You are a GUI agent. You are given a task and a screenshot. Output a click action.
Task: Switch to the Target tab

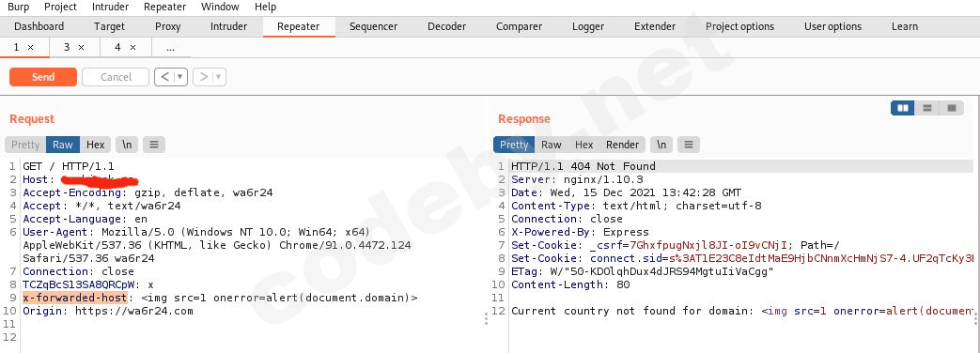109,26
